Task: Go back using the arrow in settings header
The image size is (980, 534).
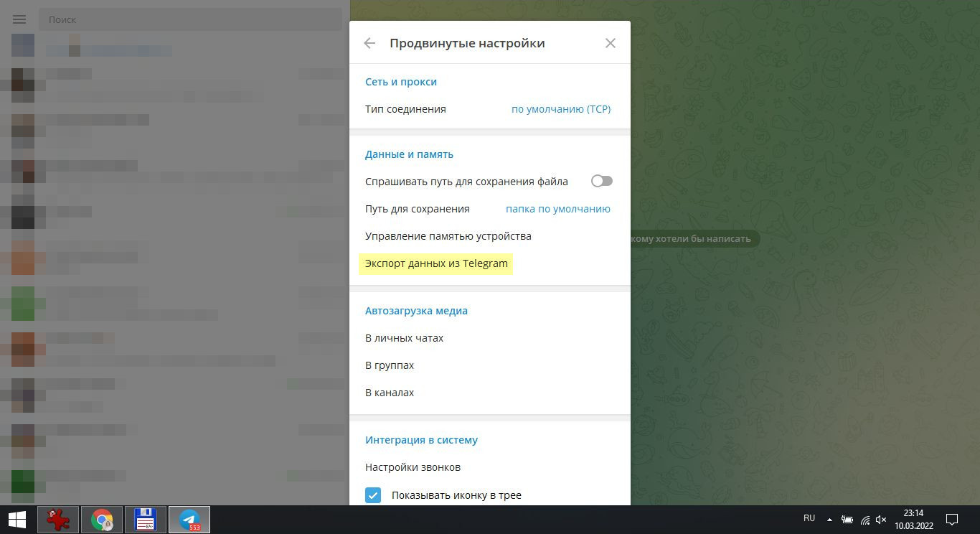Action: coord(369,43)
